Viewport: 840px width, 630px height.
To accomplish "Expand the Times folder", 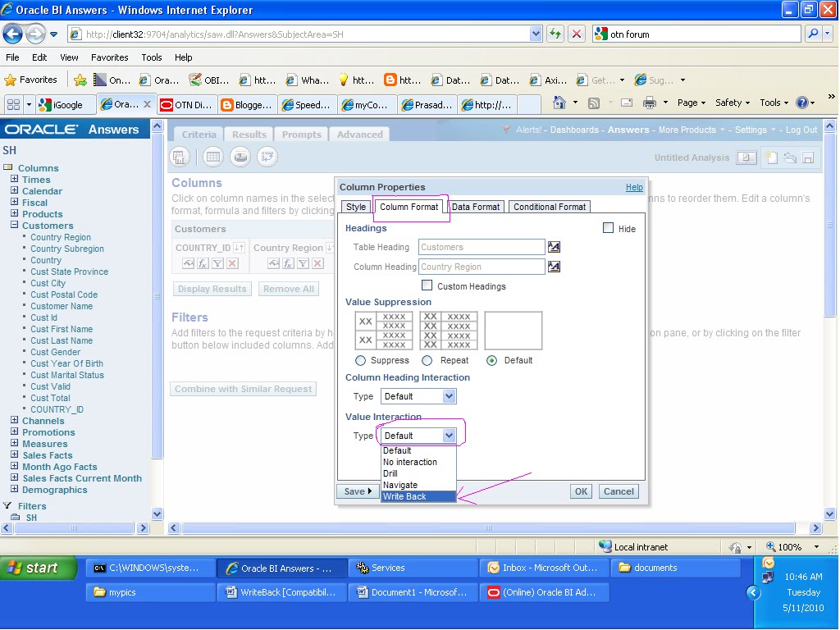I will tap(15, 179).
